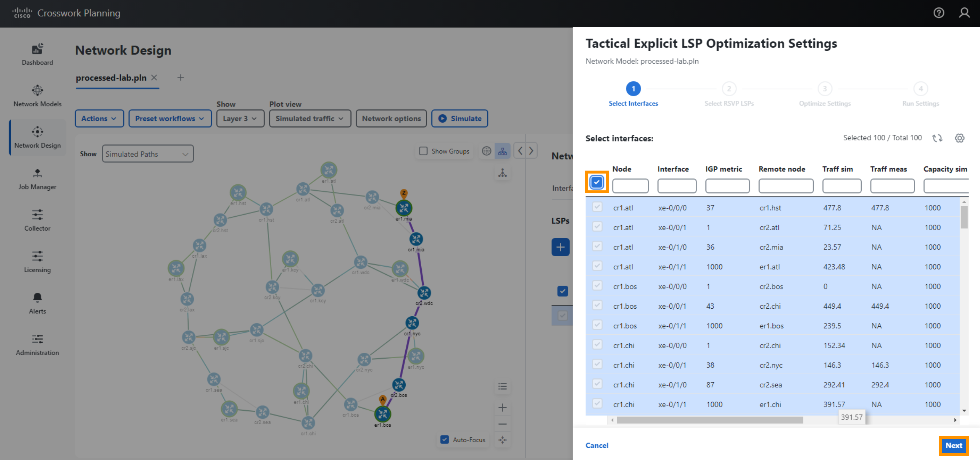
Task: Click the refresh interfaces table icon
Action: [937, 138]
